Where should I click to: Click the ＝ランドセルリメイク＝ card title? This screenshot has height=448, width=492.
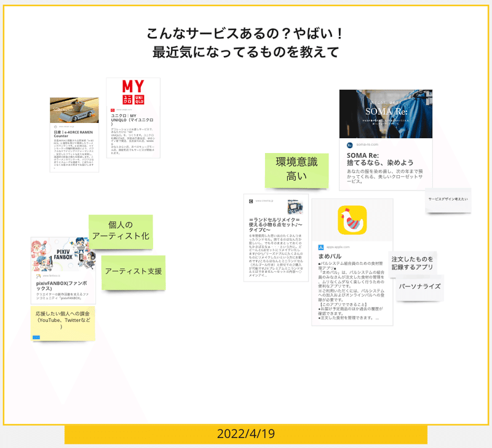pyautogui.click(x=275, y=225)
